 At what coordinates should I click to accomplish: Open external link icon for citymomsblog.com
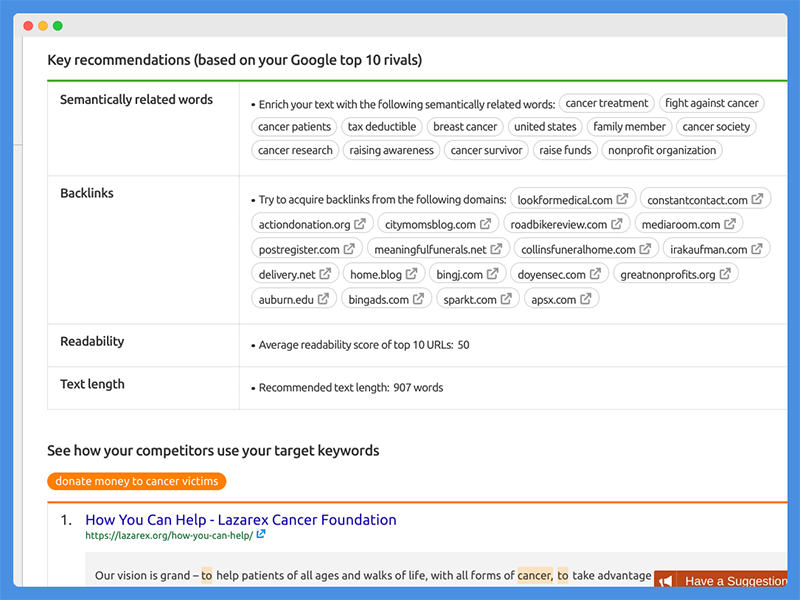click(x=485, y=224)
